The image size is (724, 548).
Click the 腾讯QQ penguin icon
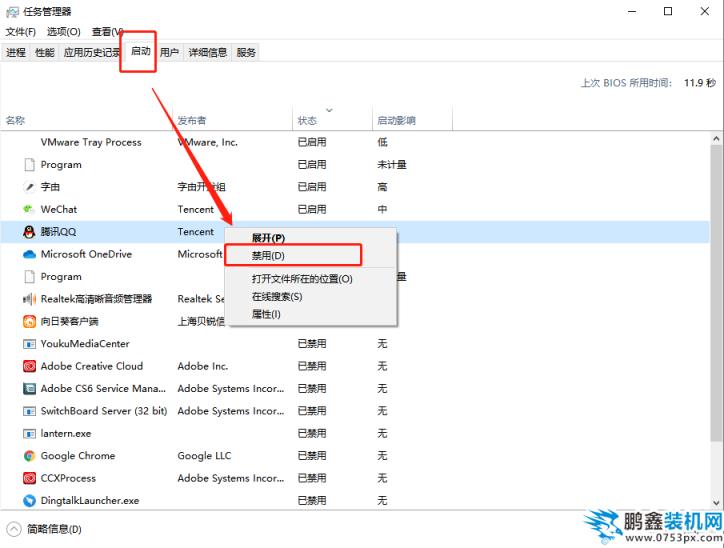[29, 231]
